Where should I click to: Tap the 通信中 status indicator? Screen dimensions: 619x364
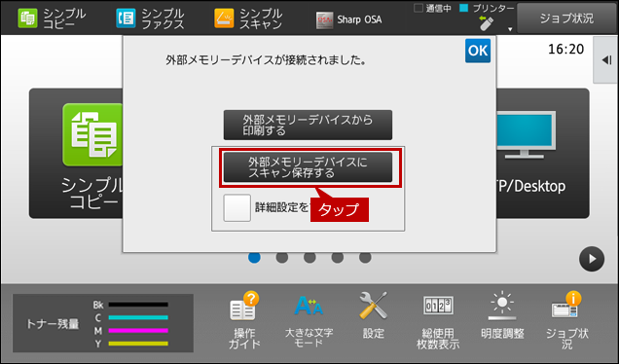pyautogui.click(x=433, y=9)
